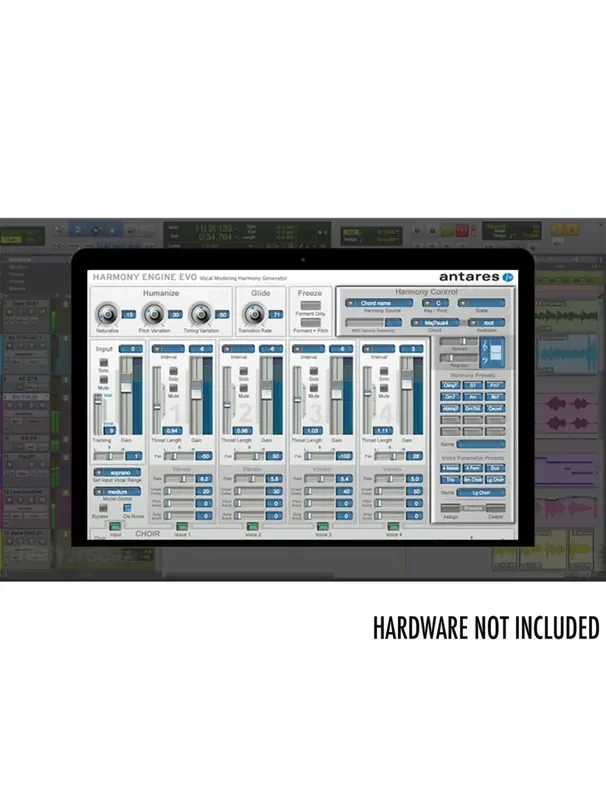Mute harmony voice 1
606x800 pixels.
click(x=173, y=389)
